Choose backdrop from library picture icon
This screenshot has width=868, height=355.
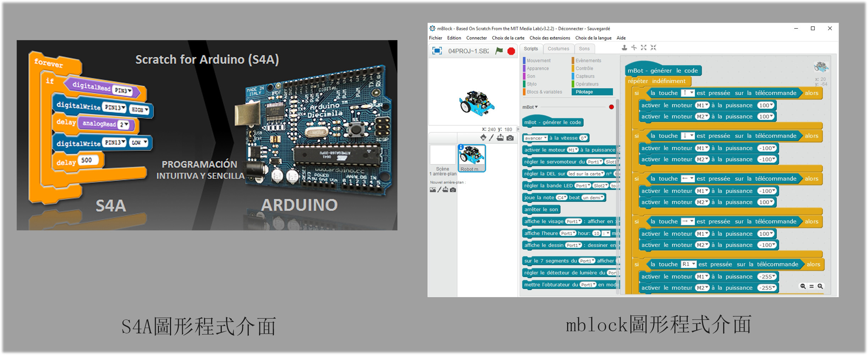point(433,190)
